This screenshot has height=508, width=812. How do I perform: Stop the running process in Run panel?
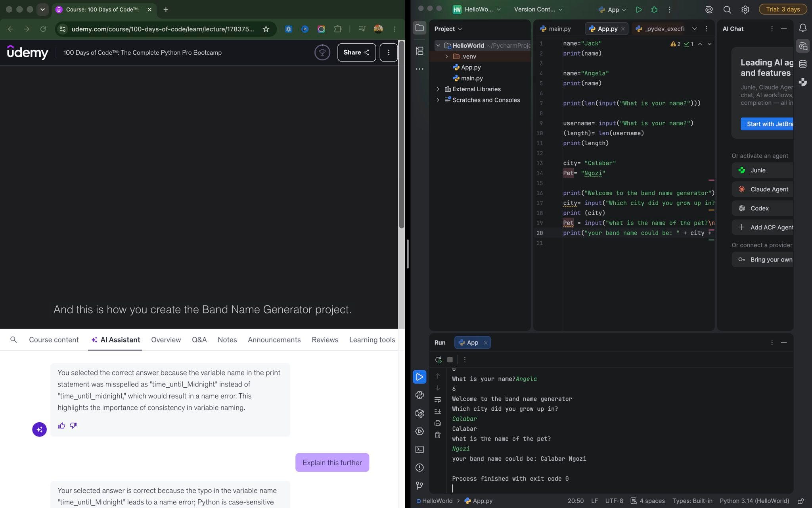(450, 360)
